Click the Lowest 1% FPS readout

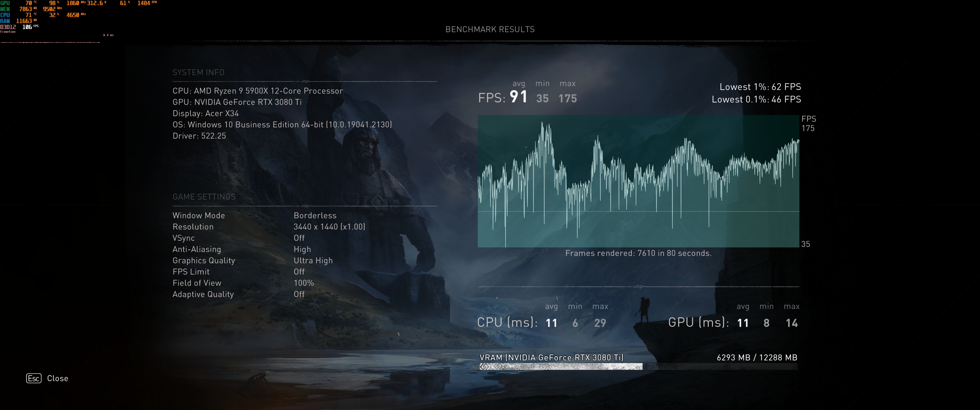click(x=760, y=87)
